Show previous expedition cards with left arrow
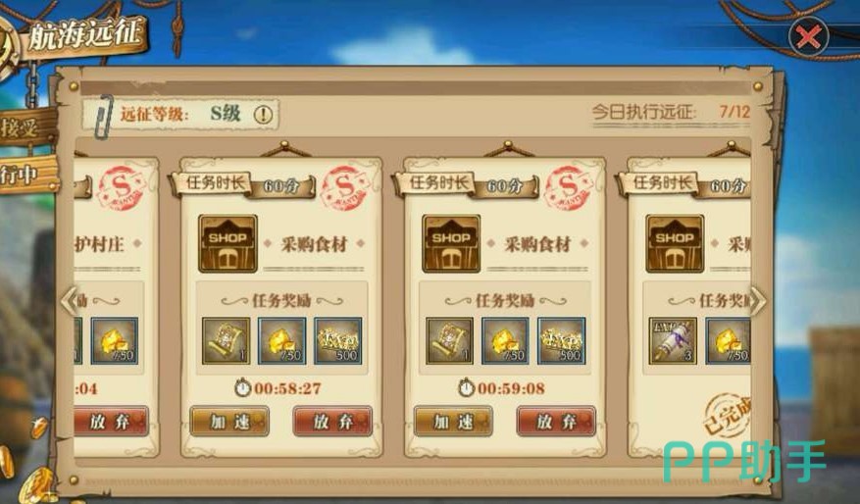This screenshot has width=860, height=504. (69, 300)
